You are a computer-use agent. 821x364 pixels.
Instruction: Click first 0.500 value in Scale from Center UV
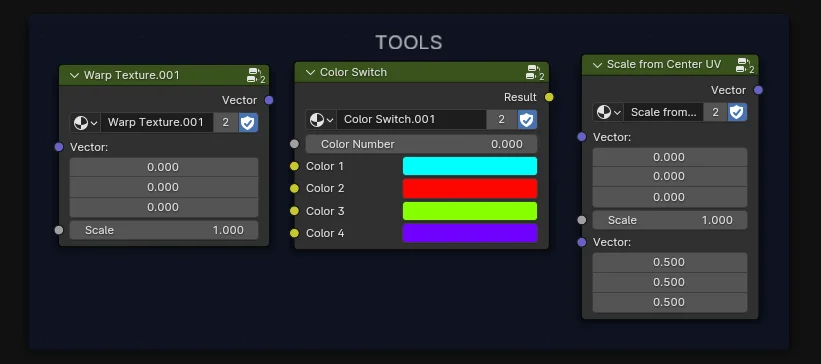tap(670, 262)
